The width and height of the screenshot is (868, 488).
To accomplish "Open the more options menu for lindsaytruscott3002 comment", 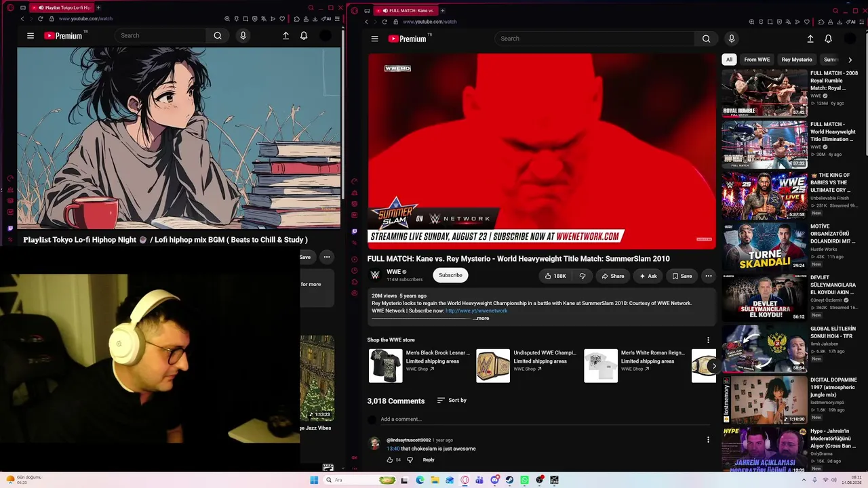I will [708, 440].
